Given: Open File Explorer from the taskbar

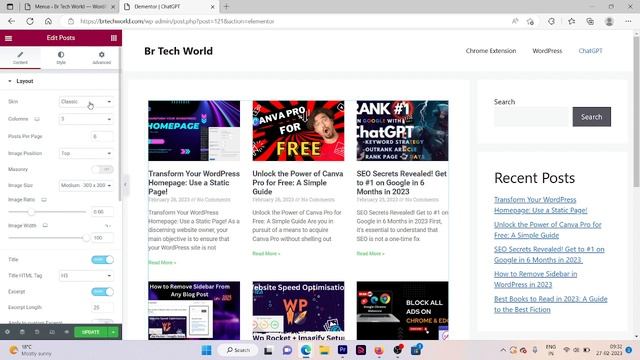Looking at the screenshot, I should coord(324,350).
